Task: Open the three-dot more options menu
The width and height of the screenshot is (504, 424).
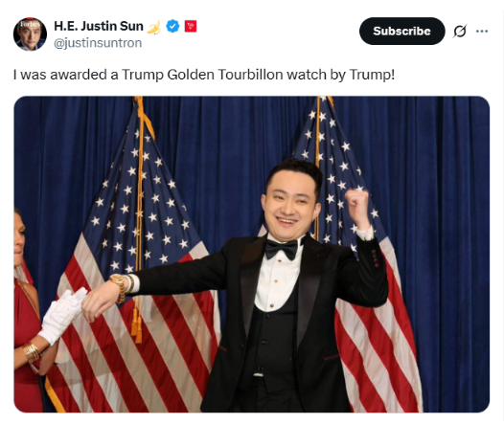Action: coord(482,32)
